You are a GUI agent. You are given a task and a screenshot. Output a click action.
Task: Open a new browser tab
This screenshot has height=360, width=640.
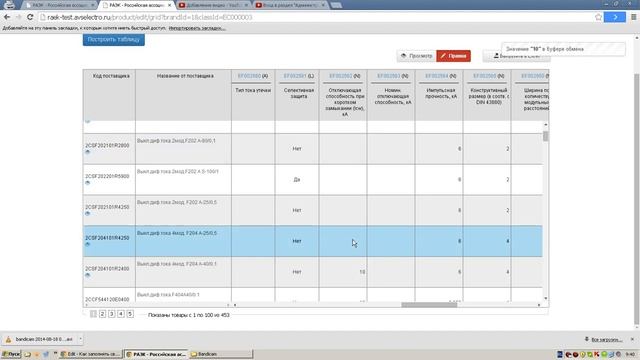point(336,5)
